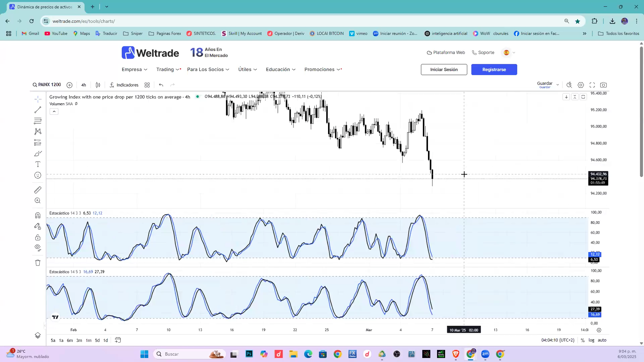Open chart settings gear icon
The width and height of the screenshot is (644, 362).
(581, 85)
